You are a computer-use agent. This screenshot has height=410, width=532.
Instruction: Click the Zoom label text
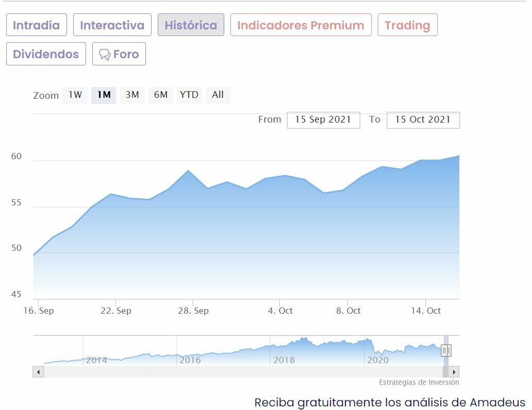(x=46, y=96)
